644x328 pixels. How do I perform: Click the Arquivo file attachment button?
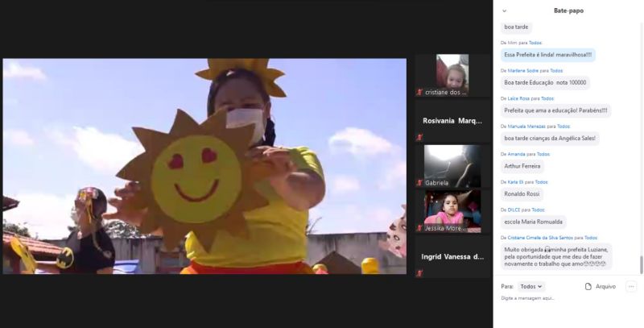pos(600,286)
